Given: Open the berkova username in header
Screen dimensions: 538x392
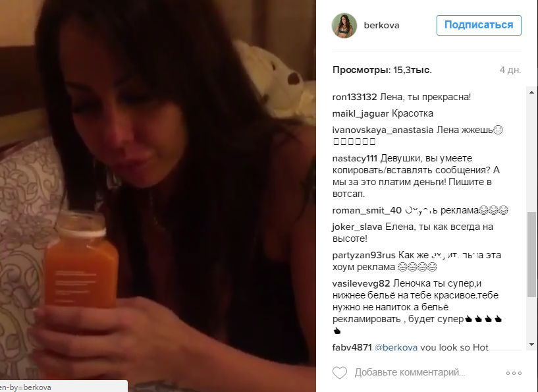Looking at the screenshot, I should (x=381, y=26).
